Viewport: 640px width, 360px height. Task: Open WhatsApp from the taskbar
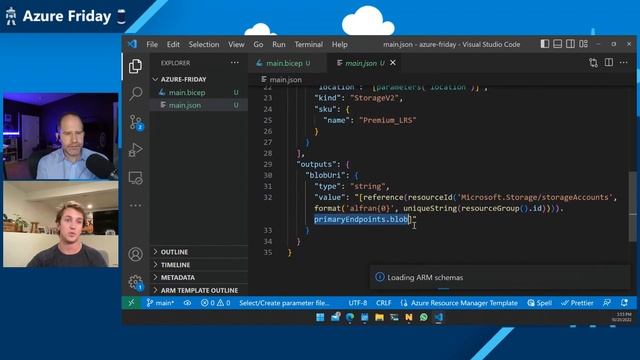point(424,317)
